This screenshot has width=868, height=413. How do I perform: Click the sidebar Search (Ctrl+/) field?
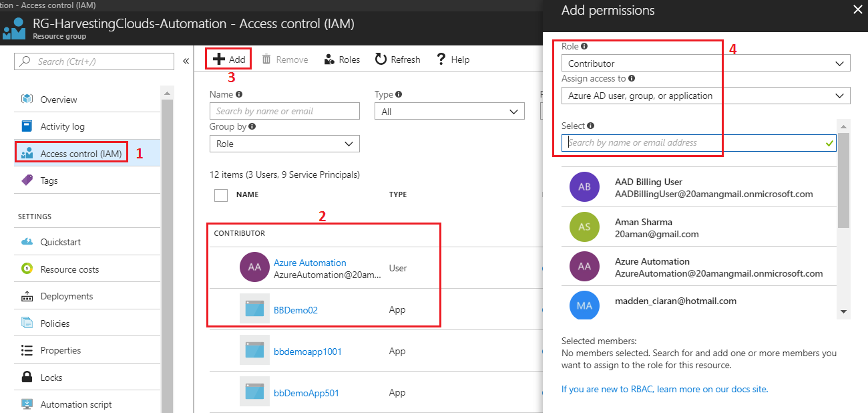pyautogui.click(x=94, y=61)
